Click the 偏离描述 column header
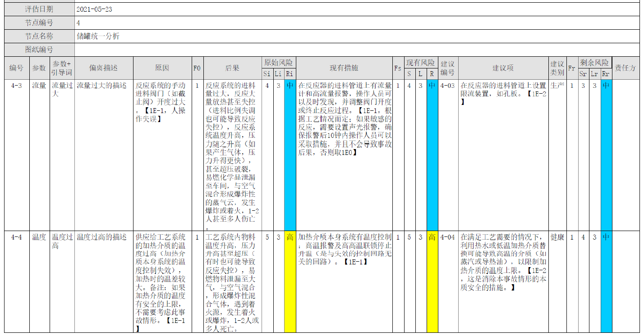 104,68
